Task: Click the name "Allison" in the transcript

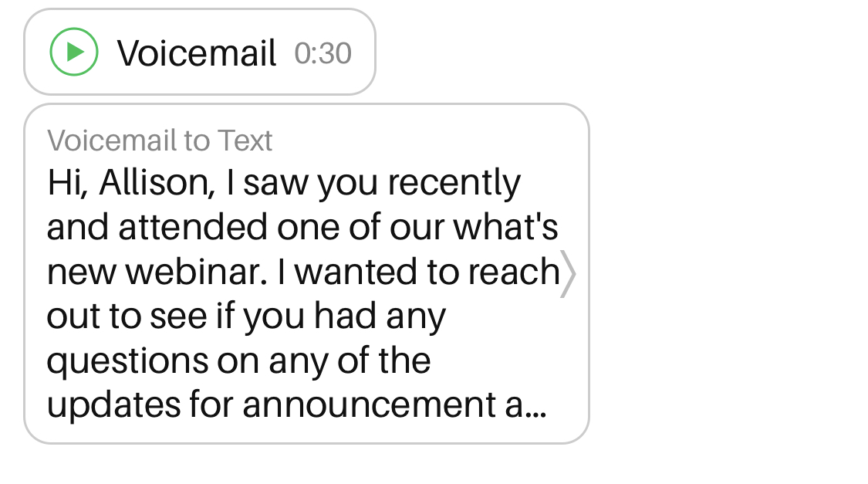Action: coord(157,183)
